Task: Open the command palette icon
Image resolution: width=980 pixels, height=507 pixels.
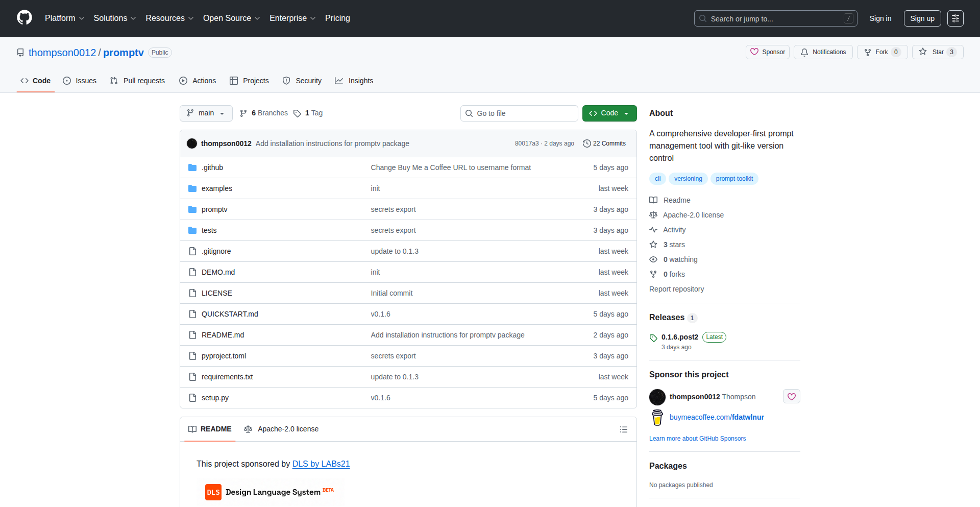Action: click(x=955, y=18)
